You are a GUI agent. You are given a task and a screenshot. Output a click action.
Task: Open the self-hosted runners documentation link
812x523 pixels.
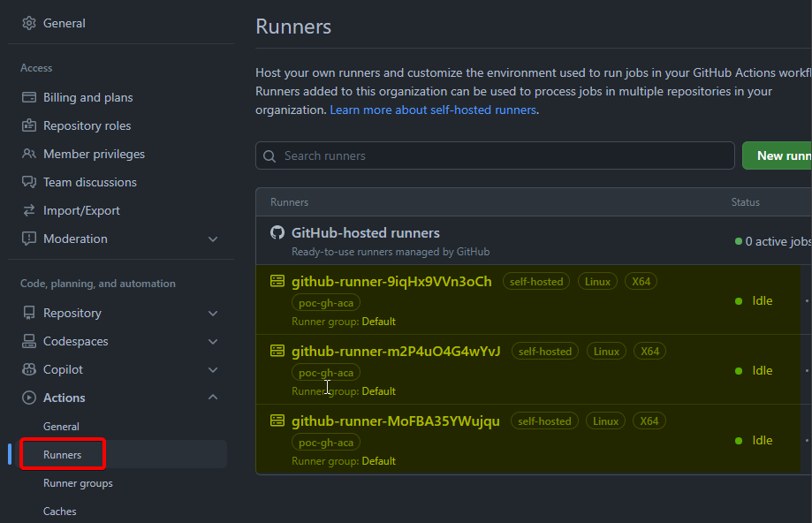coord(432,110)
